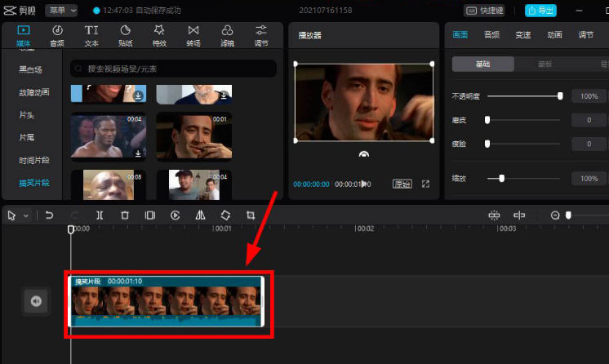Delete the selected clip with trash icon
The image size is (609, 364).
click(x=124, y=215)
